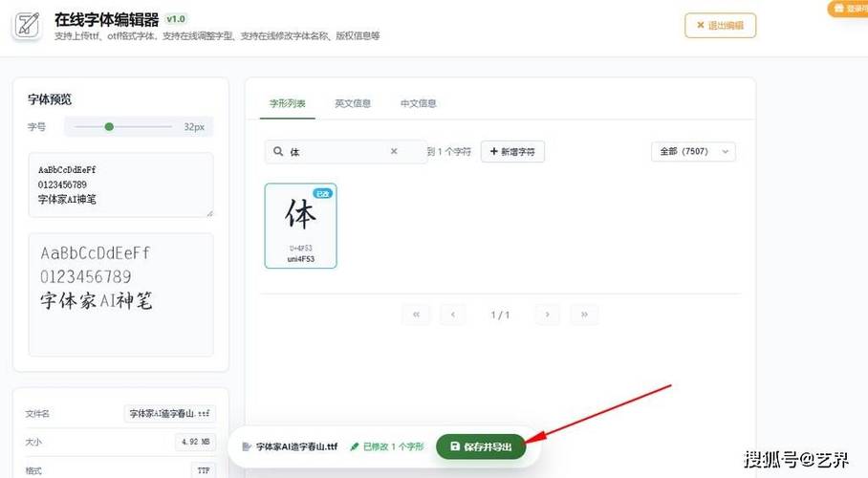Click the pen icon next to 已修改 1 个字形
This screenshot has height=478, width=868.
355,446
